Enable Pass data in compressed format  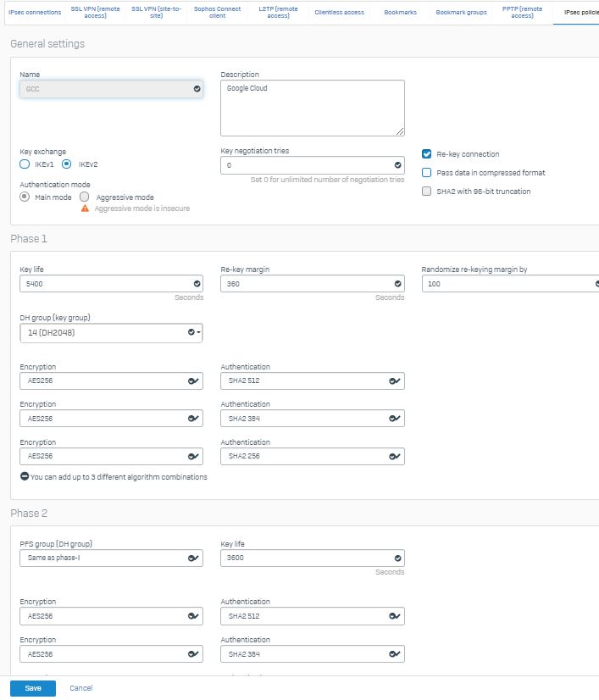point(427,173)
